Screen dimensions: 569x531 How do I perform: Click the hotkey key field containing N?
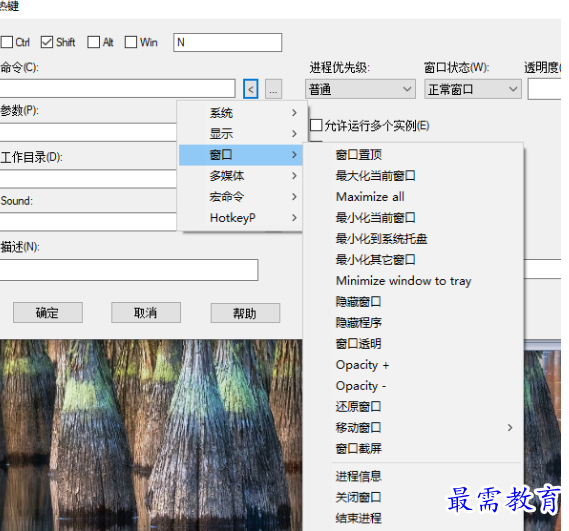tap(228, 42)
